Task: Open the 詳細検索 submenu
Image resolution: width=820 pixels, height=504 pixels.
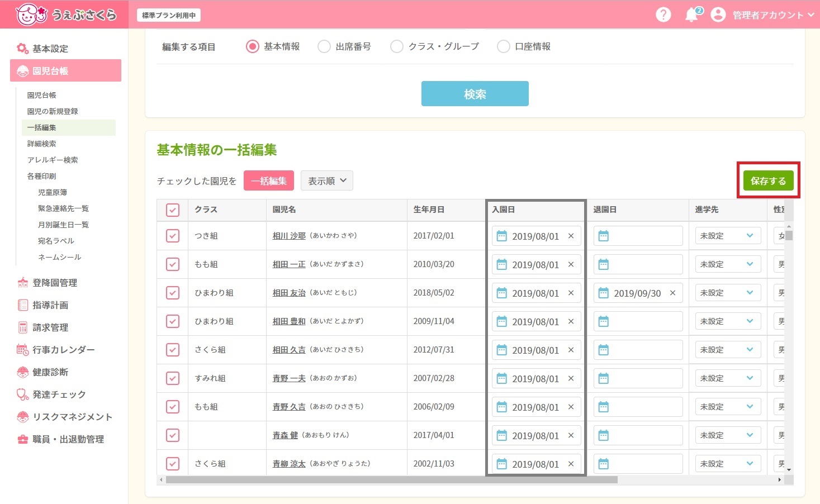Action: 41,144
